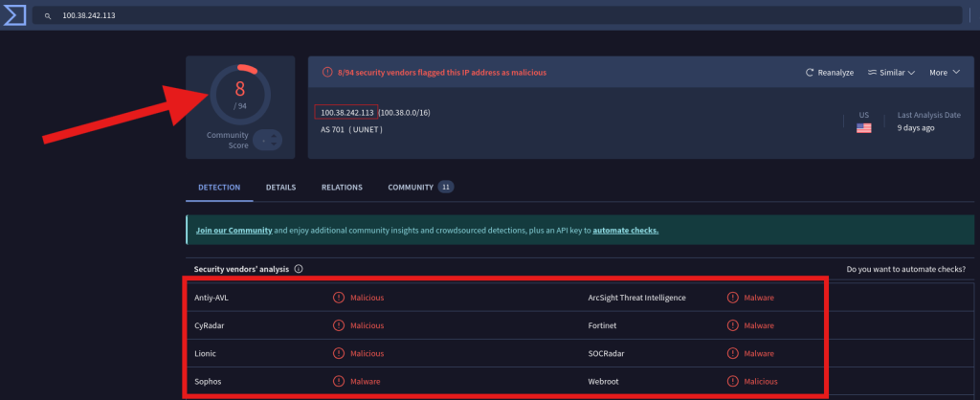Click the warning icon in the ArcSight row

click(732, 299)
